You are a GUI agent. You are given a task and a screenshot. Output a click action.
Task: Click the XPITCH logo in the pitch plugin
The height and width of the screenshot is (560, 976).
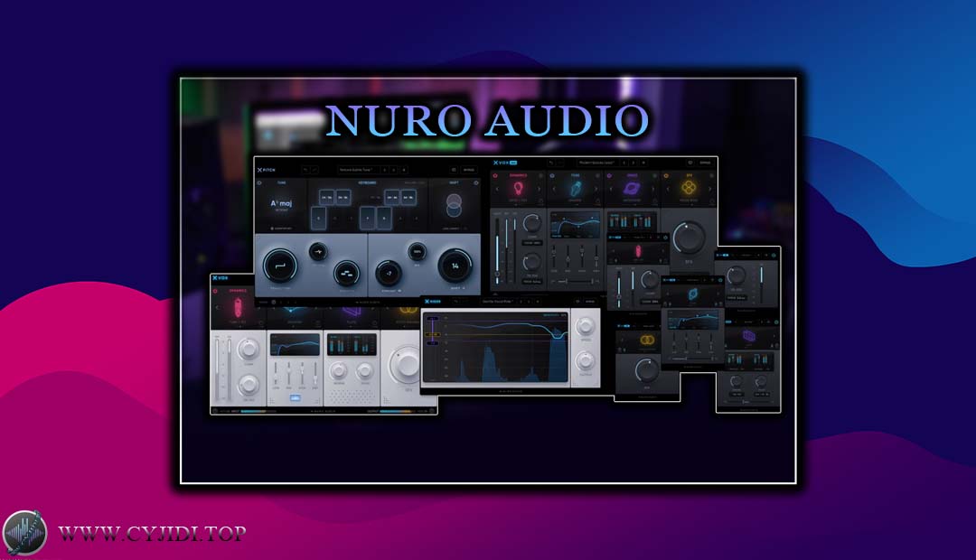[267, 170]
